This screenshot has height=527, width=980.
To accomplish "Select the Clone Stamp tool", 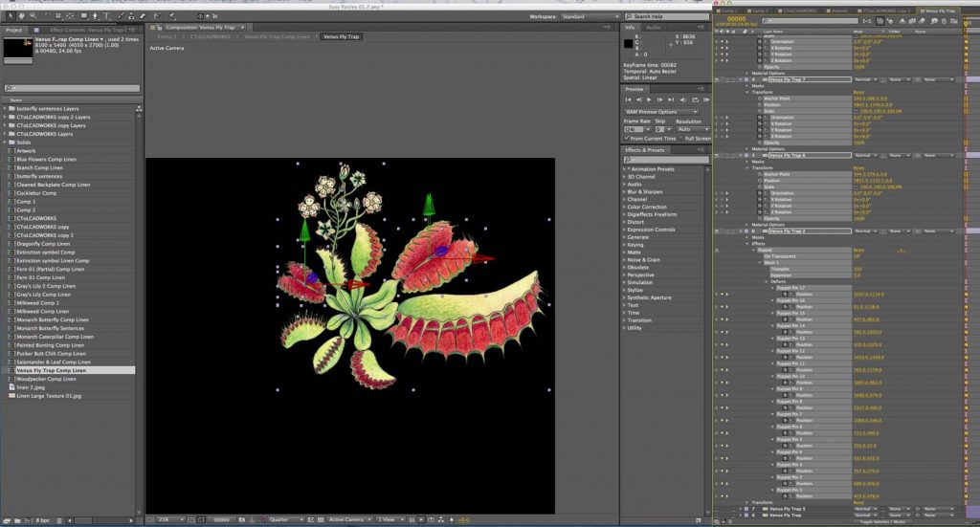I will 131,15.
